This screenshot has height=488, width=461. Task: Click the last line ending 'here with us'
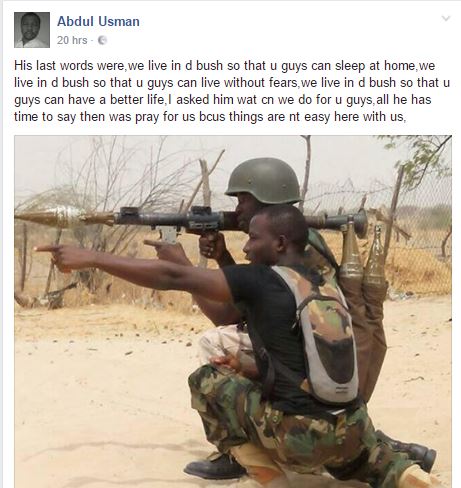pyautogui.click(x=210, y=117)
